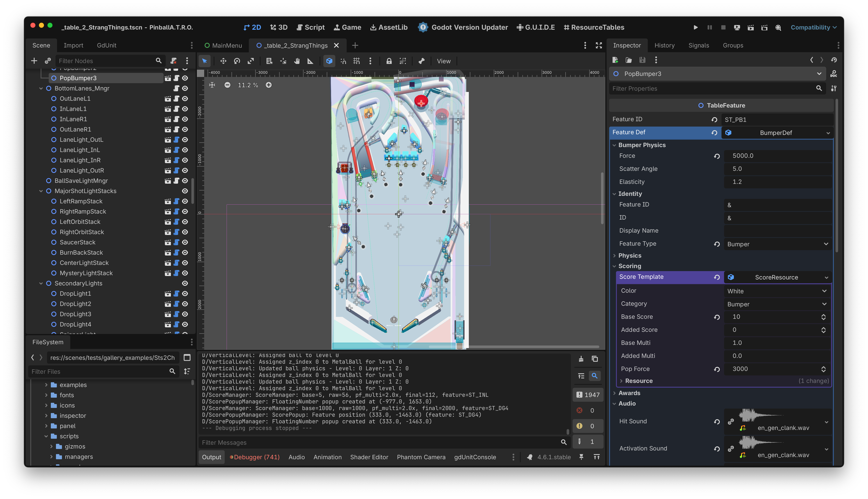
Task: Load resource folder icon in Inspector
Action: click(x=629, y=60)
